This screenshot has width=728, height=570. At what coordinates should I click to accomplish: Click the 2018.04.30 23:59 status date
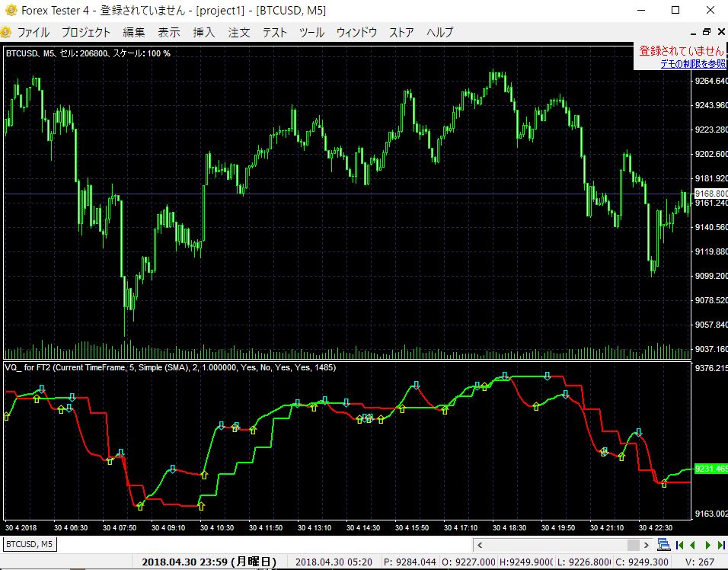pyautogui.click(x=209, y=562)
